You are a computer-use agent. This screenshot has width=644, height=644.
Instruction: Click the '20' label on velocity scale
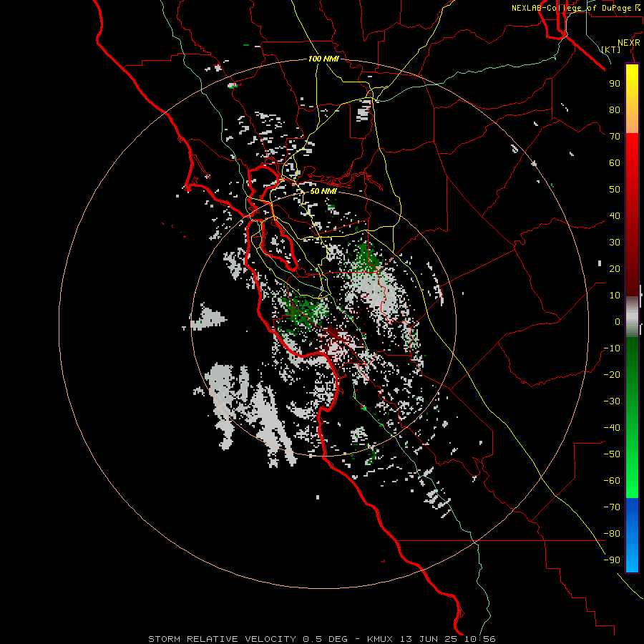615,268
